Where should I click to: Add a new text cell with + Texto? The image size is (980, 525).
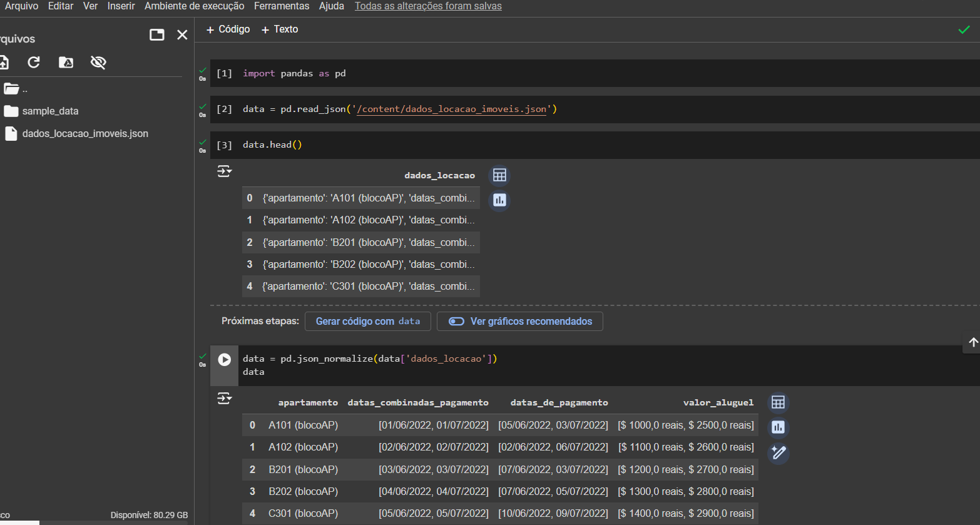pyautogui.click(x=280, y=29)
